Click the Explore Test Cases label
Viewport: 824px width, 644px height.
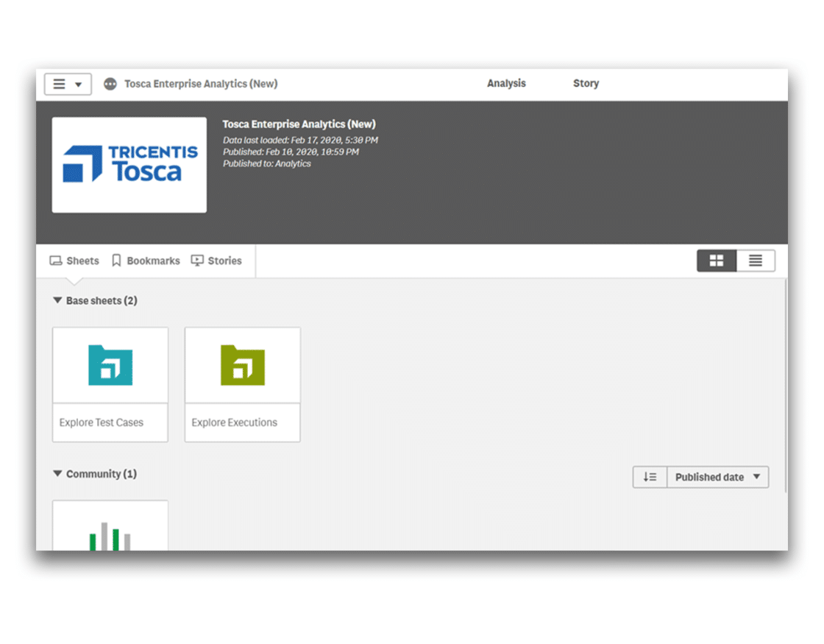click(x=102, y=422)
